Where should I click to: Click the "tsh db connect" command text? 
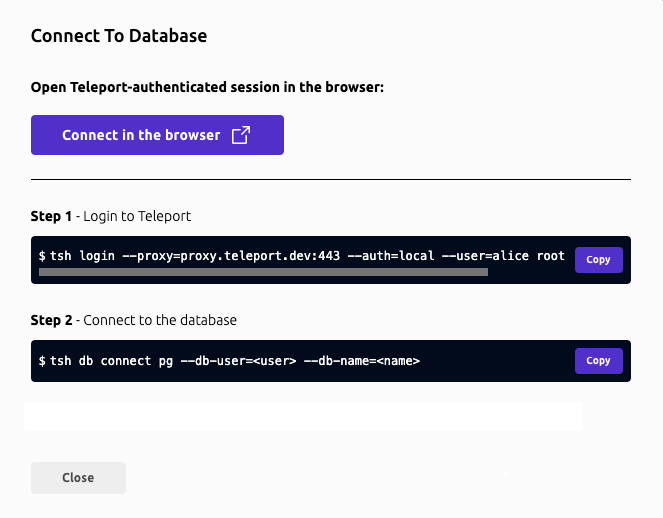tap(96, 361)
